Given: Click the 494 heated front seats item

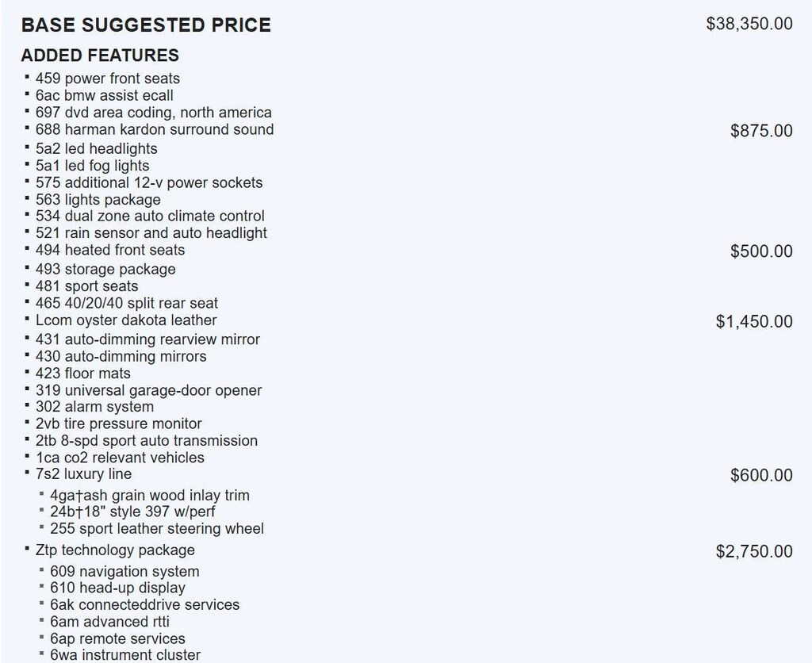Looking at the screenshot, I should [x=110, y=250].
